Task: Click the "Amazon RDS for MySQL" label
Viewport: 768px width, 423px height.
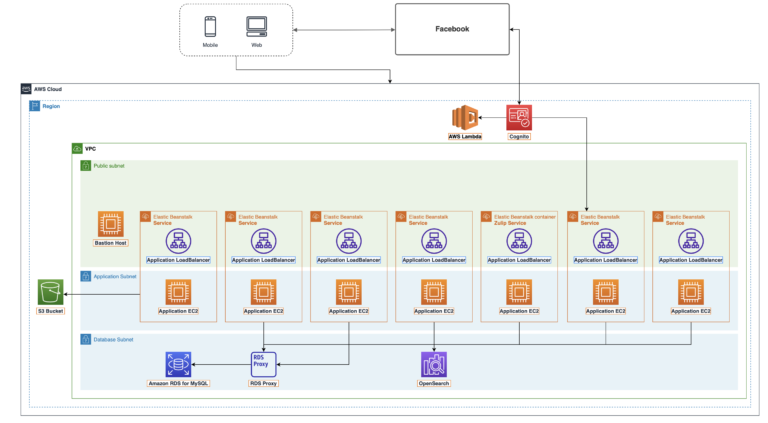Action: 178,383
